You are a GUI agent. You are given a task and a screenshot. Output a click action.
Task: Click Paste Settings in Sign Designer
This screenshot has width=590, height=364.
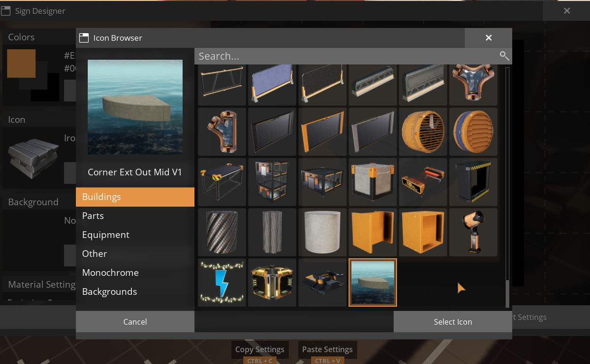(327, 349)
